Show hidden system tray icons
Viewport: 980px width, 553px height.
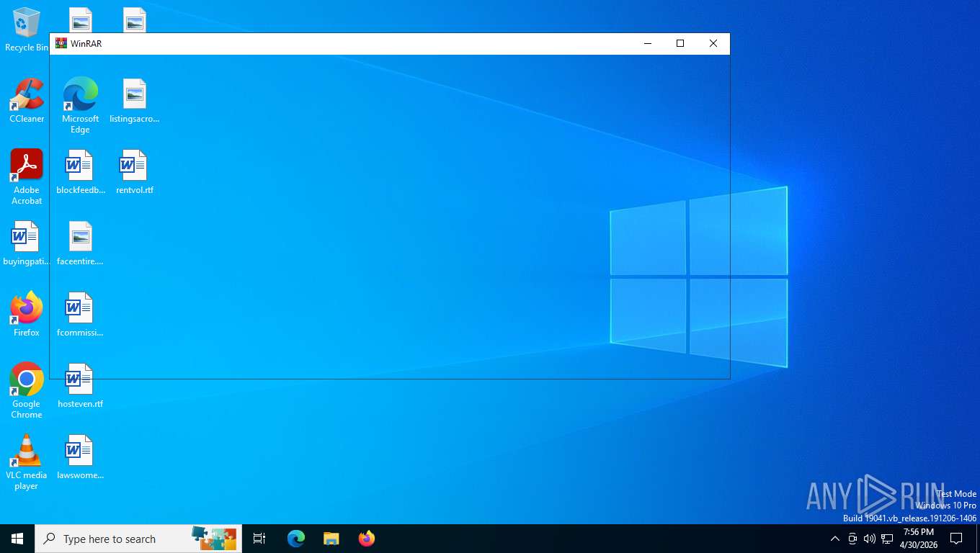tap(834, 539)
